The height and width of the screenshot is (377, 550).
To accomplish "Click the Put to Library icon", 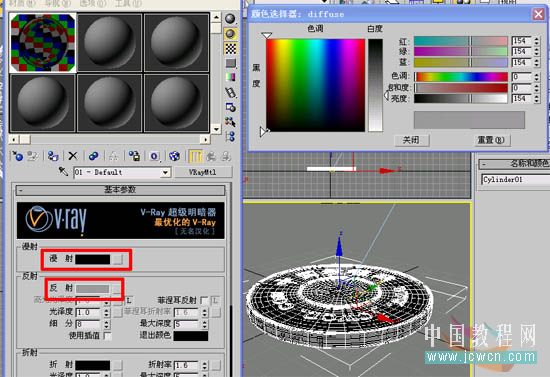I will coord(134,156).
